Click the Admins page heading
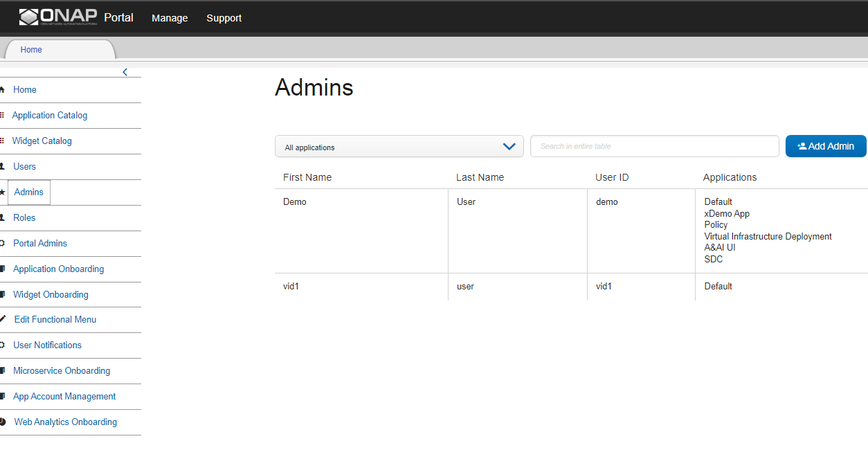 (x=314, y=87)
